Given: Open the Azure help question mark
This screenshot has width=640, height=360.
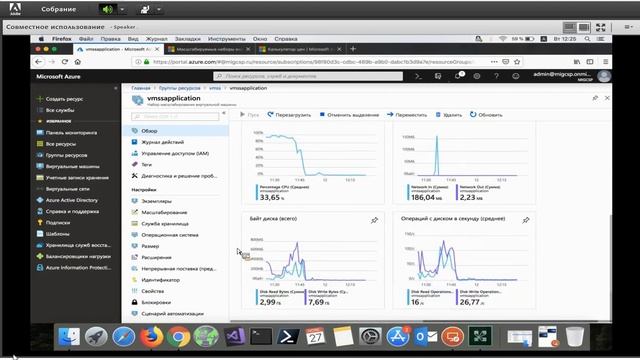Looking at the screenshot, I should tap(496, 76).
